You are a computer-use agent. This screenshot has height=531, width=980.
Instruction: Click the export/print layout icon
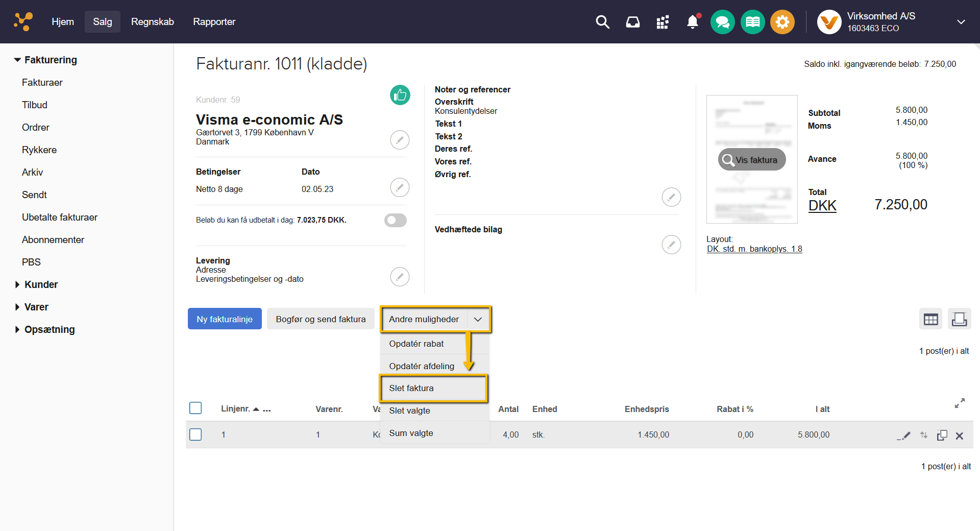[x=959, y=319]
